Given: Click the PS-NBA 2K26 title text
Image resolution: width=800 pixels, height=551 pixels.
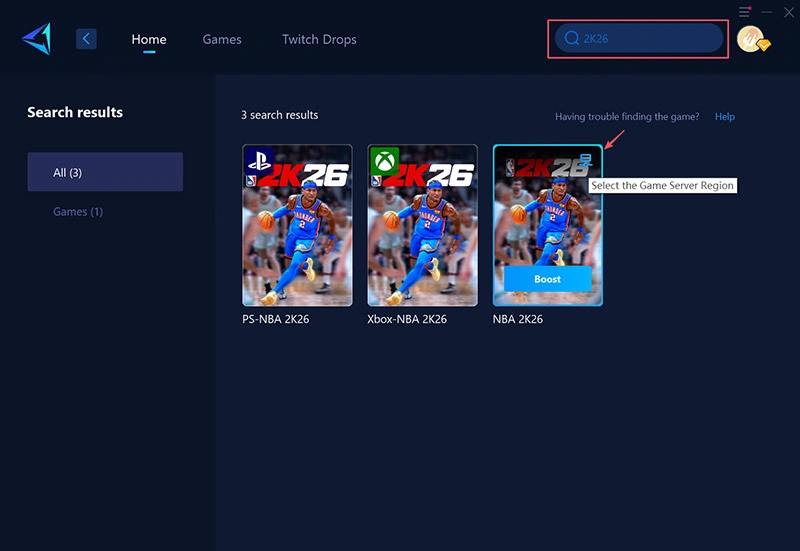Looking at the screenshot, I should coord(276,319).
